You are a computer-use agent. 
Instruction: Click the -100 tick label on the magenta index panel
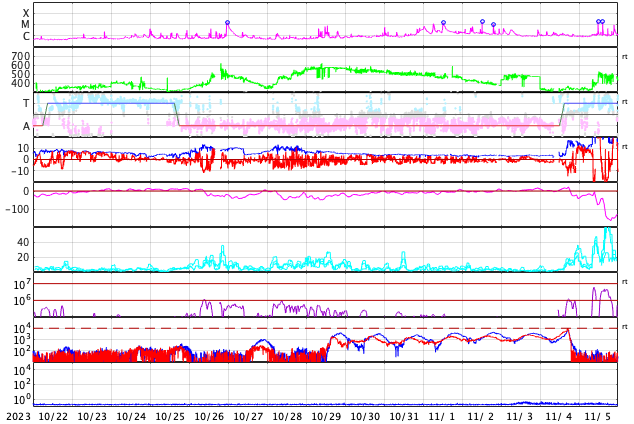[17, 209]
